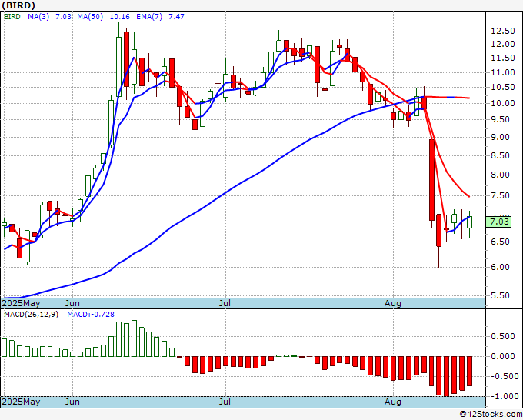Click the 0.000 MACD axis label
523x420 pixels.
click(x=503, y=356)
